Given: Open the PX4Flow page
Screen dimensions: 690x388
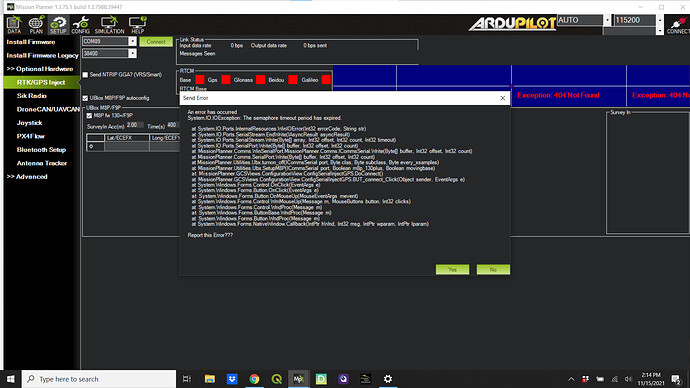Looking at the screenshot, I should click(x=31, y=136).
